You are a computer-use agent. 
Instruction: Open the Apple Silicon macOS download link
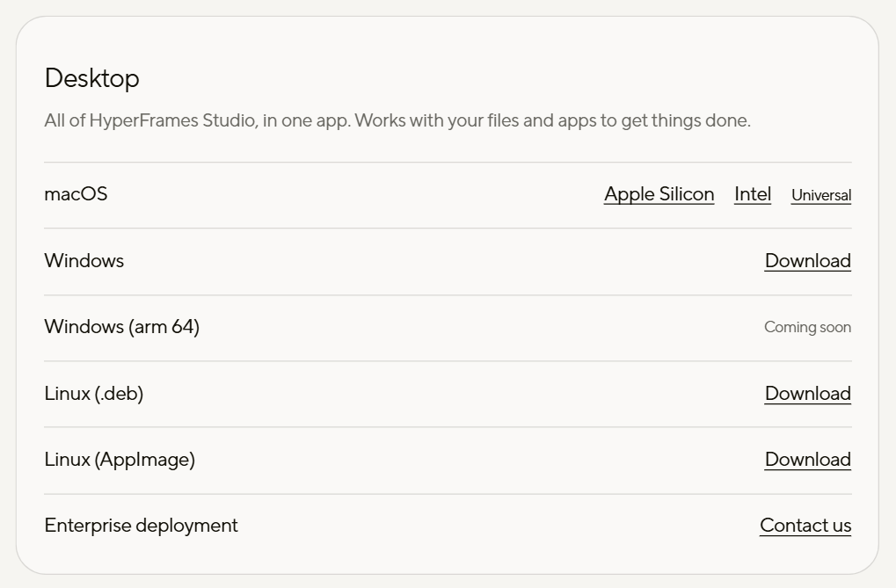[659, 194]
